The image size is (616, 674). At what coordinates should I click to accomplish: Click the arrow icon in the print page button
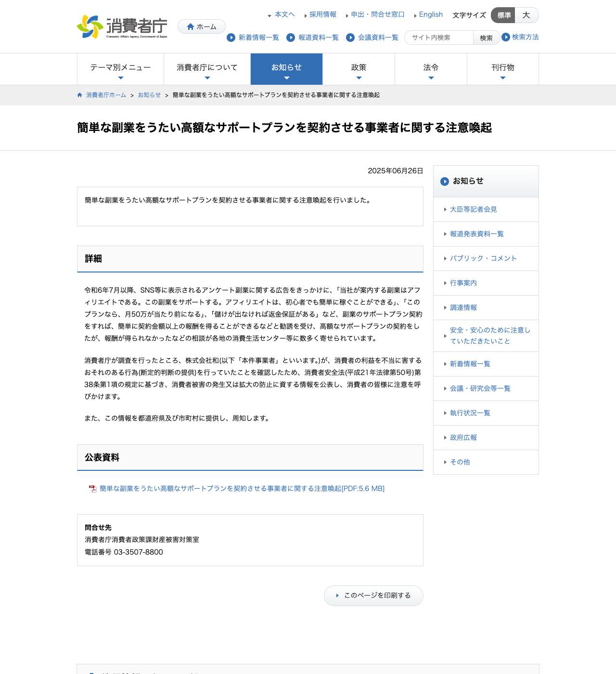point(337,596)
